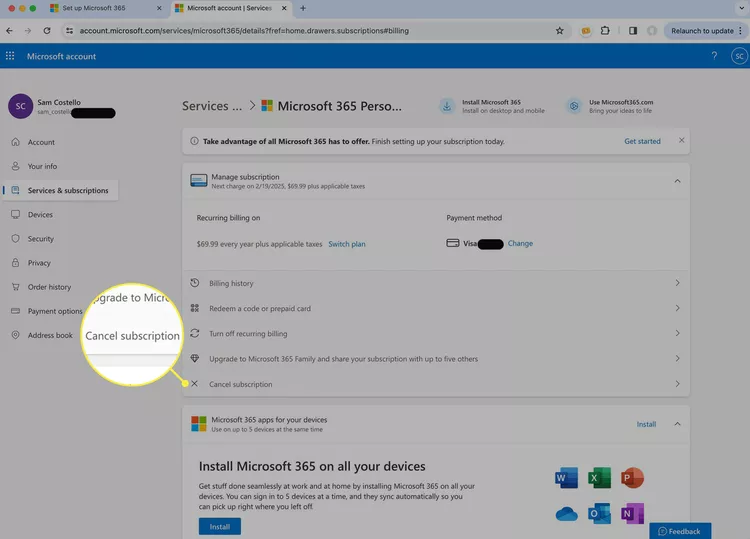Open Turn off recurring billing option
Viewport: 750px width, 539px height.
tap(435, 334)
